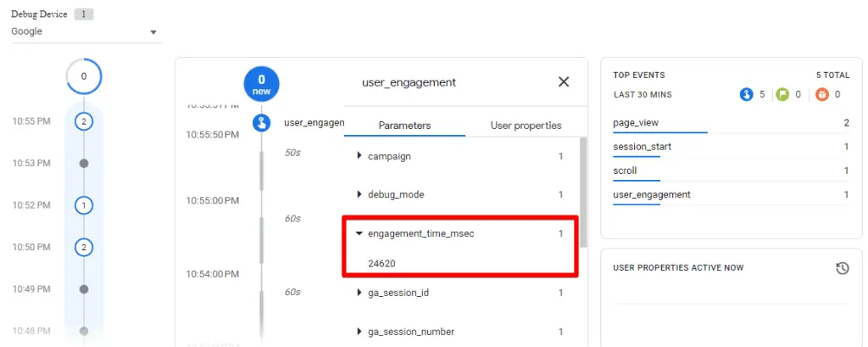Click the blue user_engagement event icon in the timeline

coord(261,123)
